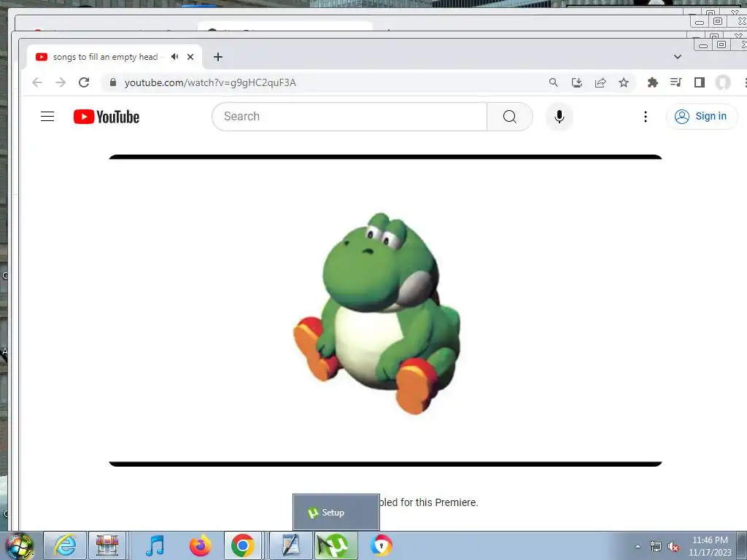Image resolution: width=747 pixels, height=560 pixels.
Task: Share this page icon in address bar
Action: (600, 82)
